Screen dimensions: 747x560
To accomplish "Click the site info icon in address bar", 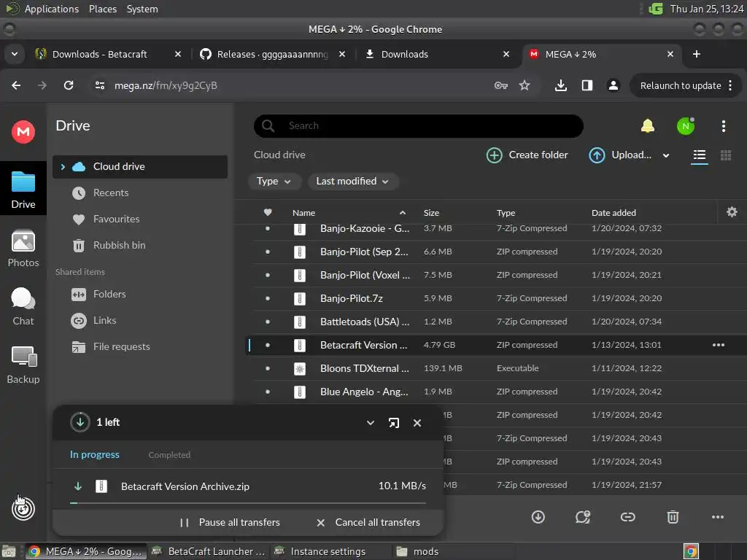I will coord(100,85).
